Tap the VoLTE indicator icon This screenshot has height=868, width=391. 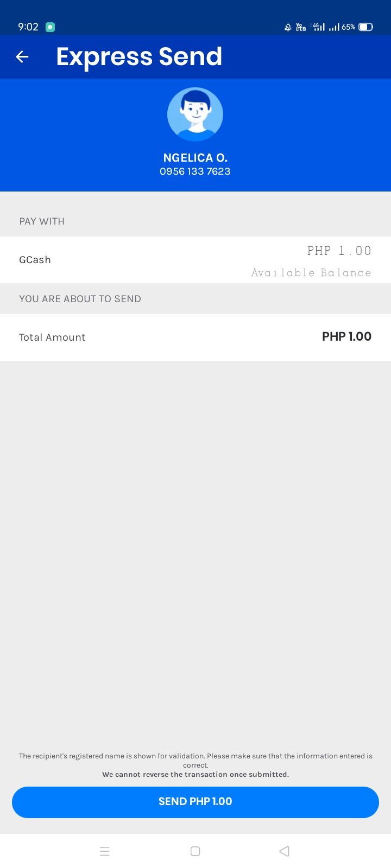tap(301, 27)
